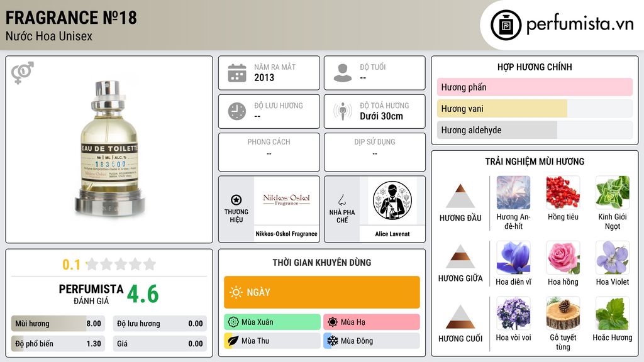Click the Độ lưu hương 0.00 score bar
This screenshot has width=644, height=362.
160,324
